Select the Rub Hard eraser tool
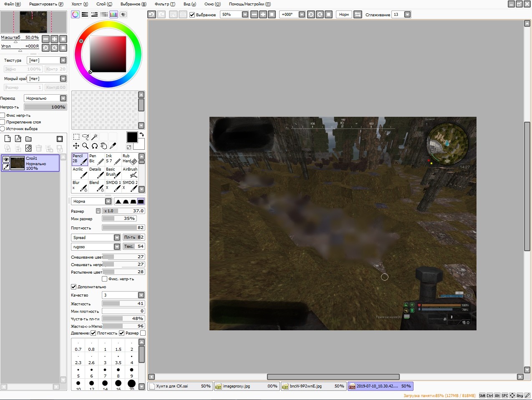 (130, 160)
